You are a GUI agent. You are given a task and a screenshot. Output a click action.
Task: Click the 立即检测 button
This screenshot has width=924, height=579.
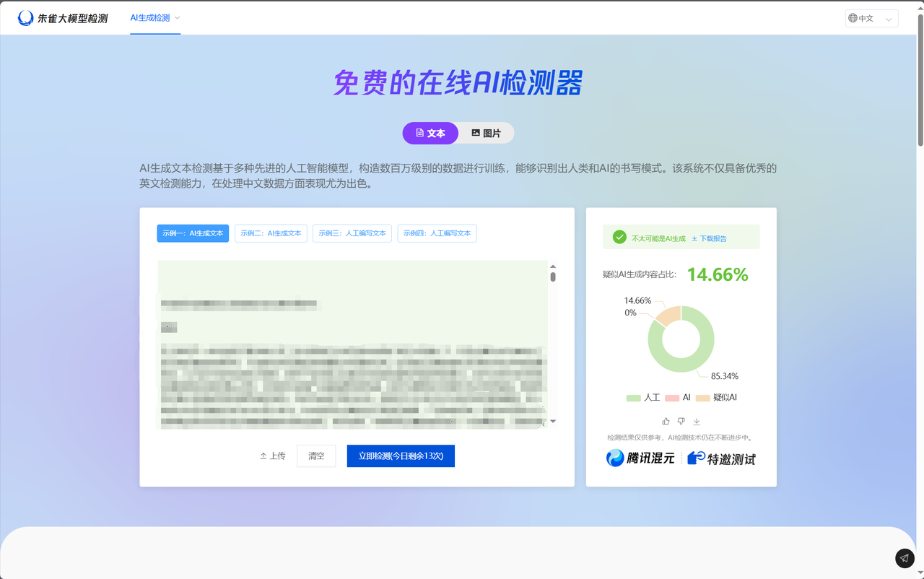point(401,456)
